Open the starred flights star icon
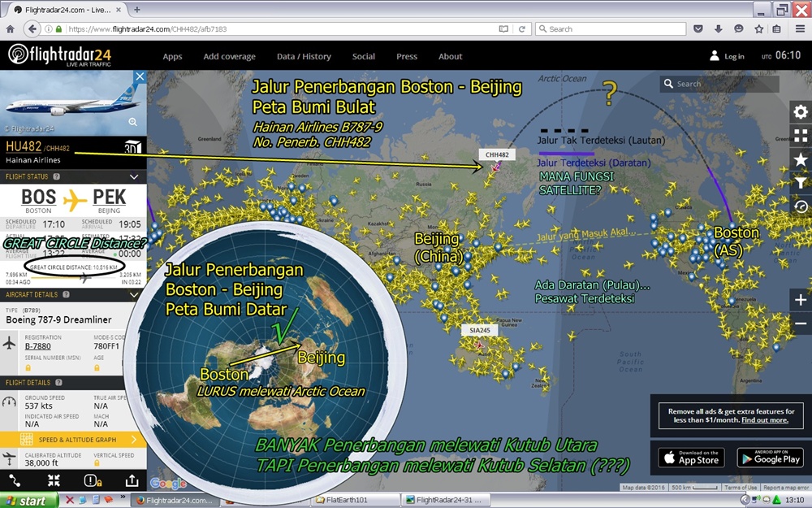 point(801,159)
